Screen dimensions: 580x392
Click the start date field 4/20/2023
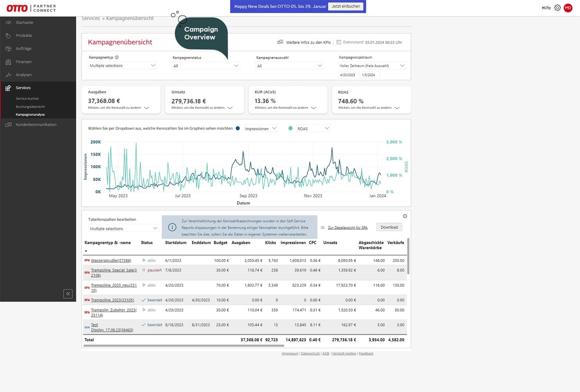coord(347,75)
